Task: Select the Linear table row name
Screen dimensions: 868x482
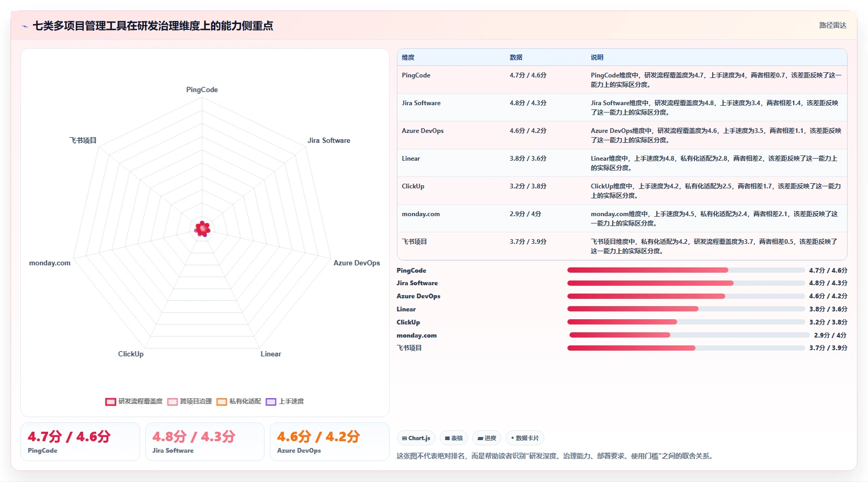Action: 410,159
